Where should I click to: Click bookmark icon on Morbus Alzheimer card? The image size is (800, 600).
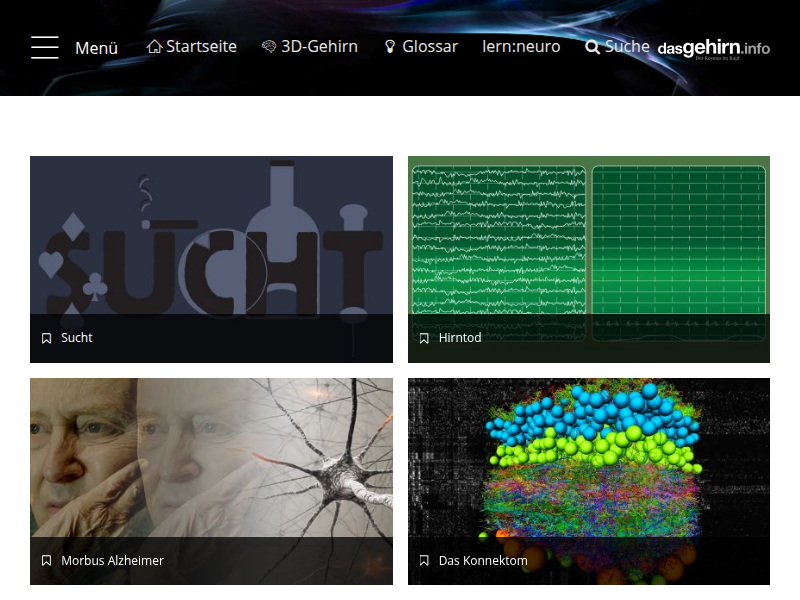46,561
